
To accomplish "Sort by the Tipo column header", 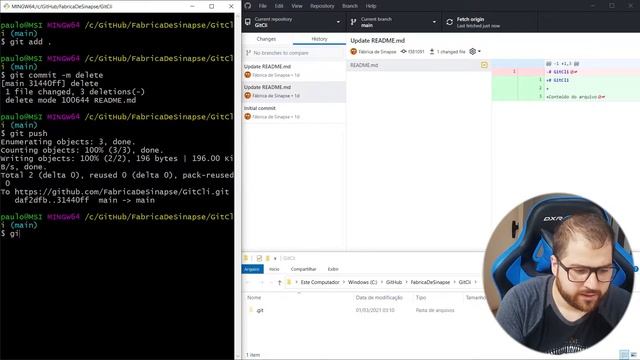I will pos(421,298).
